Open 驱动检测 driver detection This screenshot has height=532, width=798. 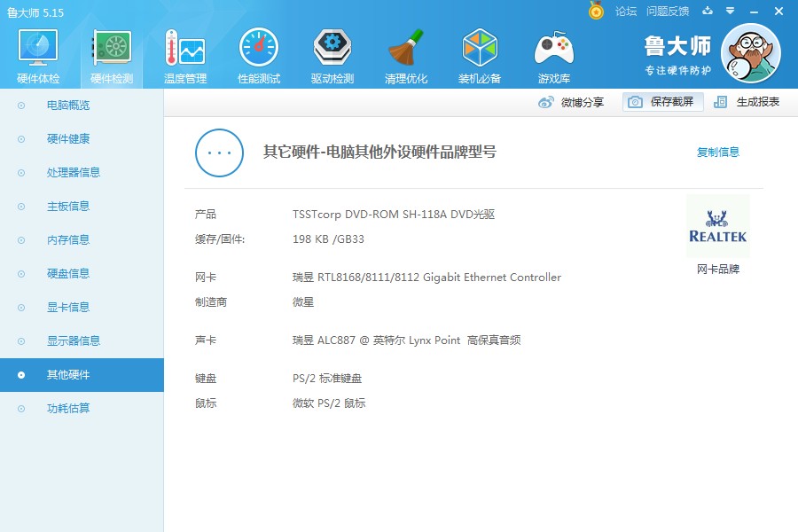(x=332, y=56)
